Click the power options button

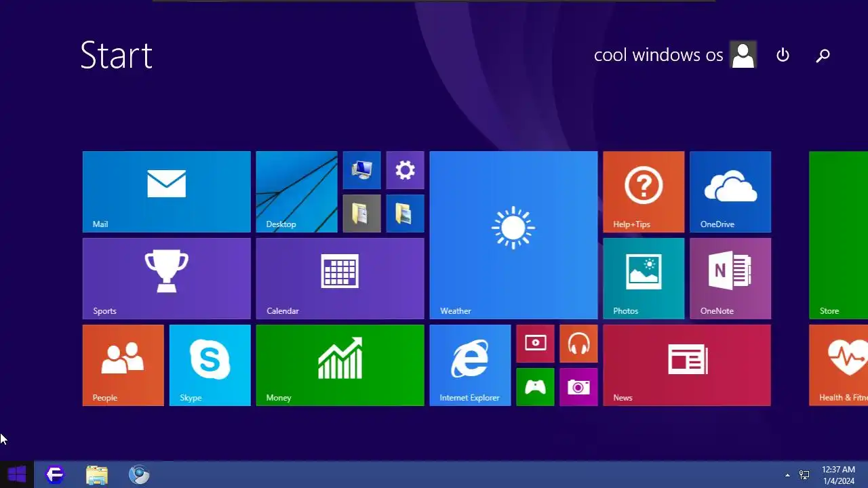(783, 56)
